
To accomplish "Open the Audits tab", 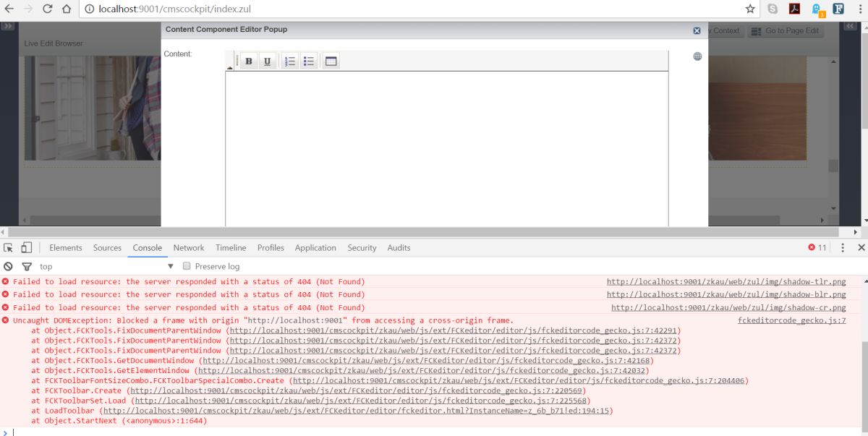I will click(399, 247).
